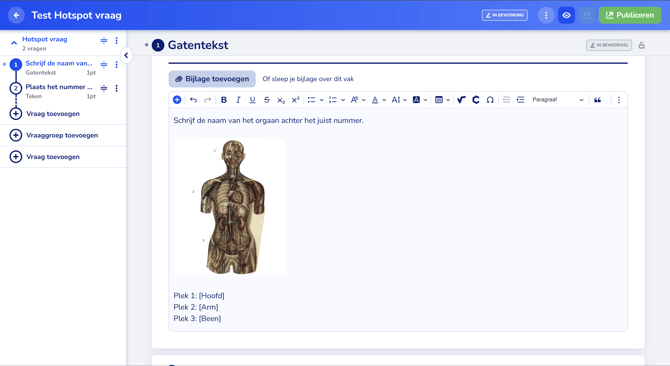Add a question inside the Hotspot vraag group

coord(45,114)
